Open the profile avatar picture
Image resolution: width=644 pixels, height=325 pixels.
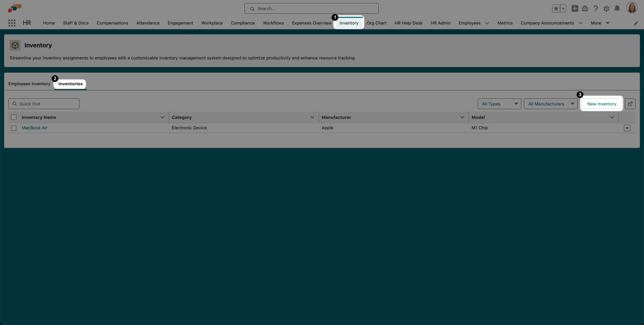coord(632,7)
